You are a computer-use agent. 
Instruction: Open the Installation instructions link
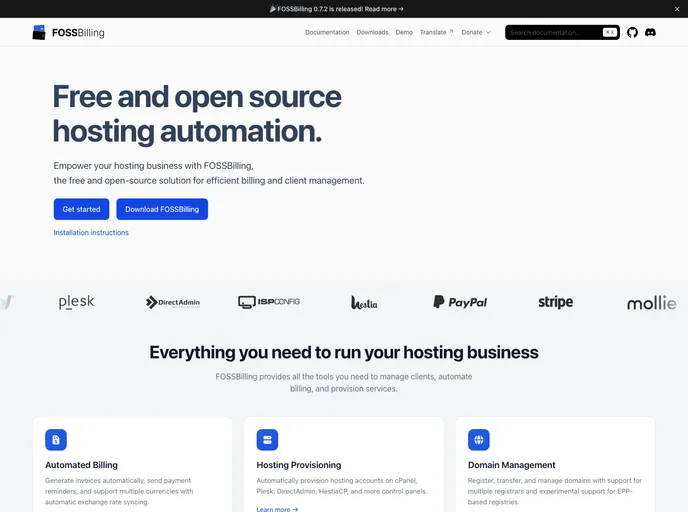pyautogui.click(x=91, y=233)
